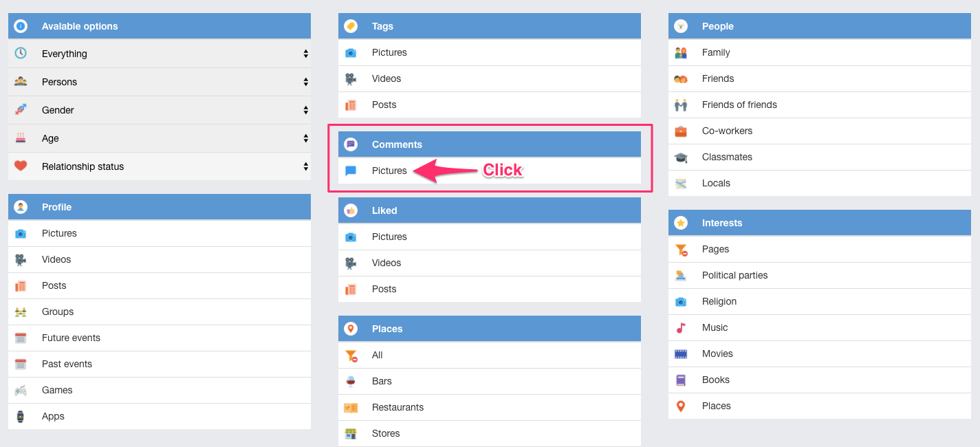Expand the Persons dropdown

[160, 82]
